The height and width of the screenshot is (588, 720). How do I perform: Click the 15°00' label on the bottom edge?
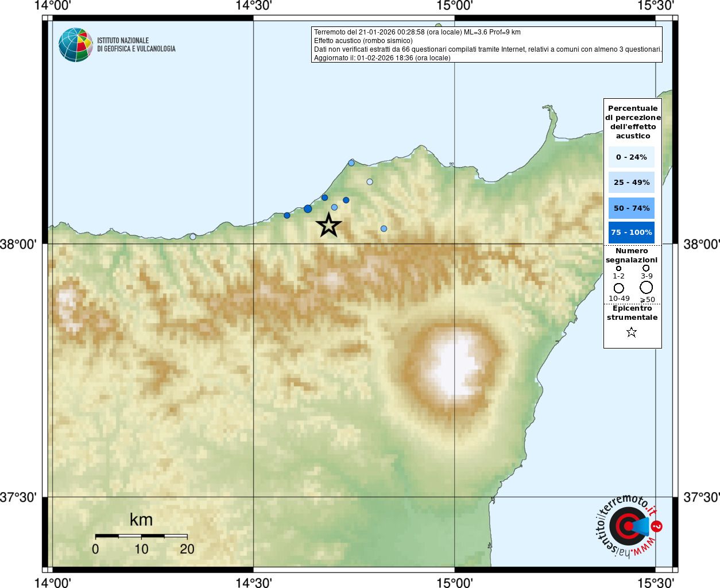tap(455, 582)
